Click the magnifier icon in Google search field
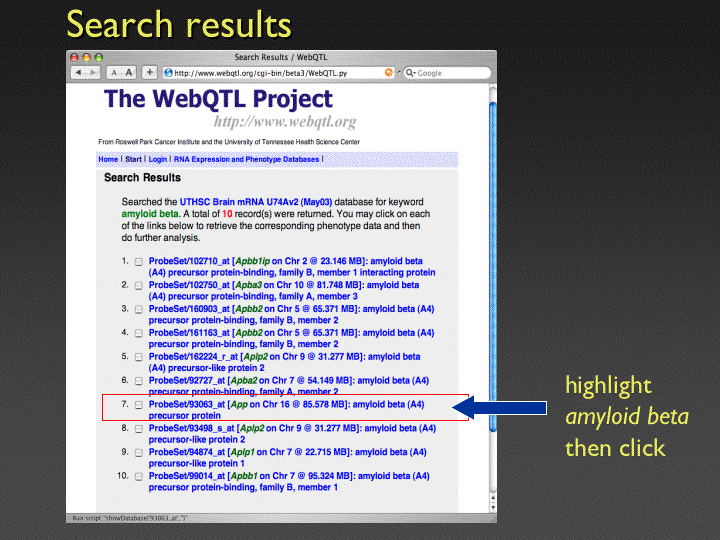 pyautogui.click(x=408, y=73)
